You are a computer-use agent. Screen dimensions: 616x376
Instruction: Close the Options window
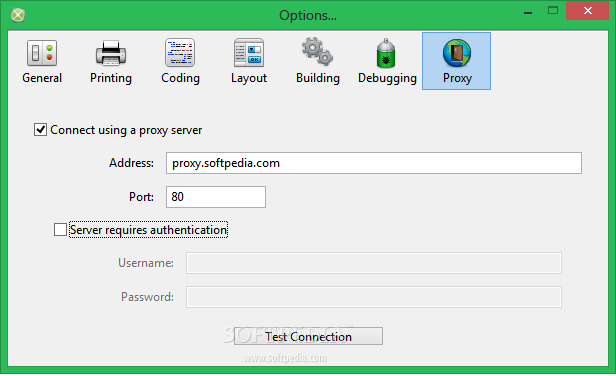coord(587,11)
